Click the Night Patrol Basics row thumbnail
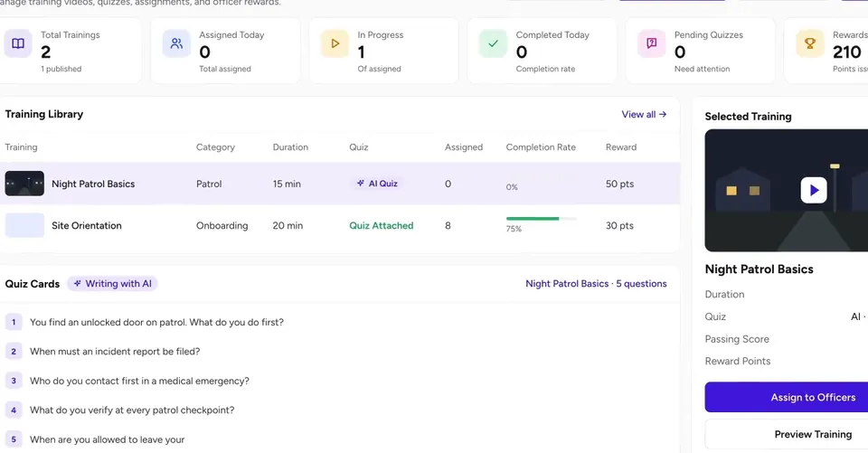 (x=24, y=184)
